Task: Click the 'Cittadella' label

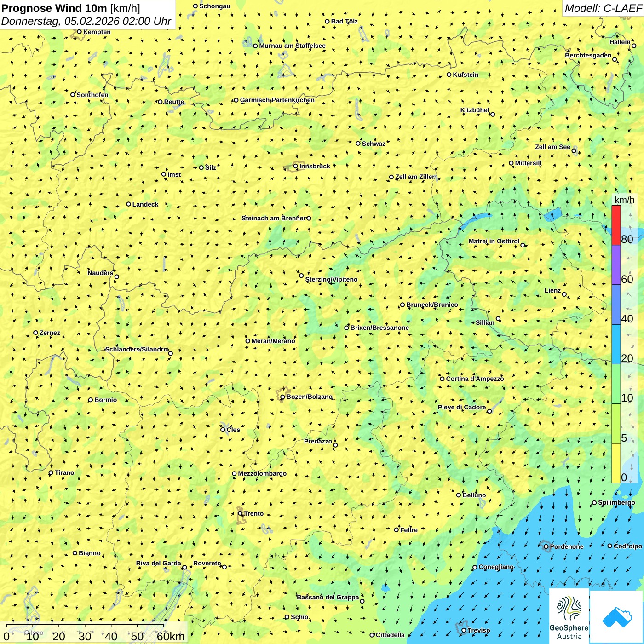Action: click(x=390, y=635)
